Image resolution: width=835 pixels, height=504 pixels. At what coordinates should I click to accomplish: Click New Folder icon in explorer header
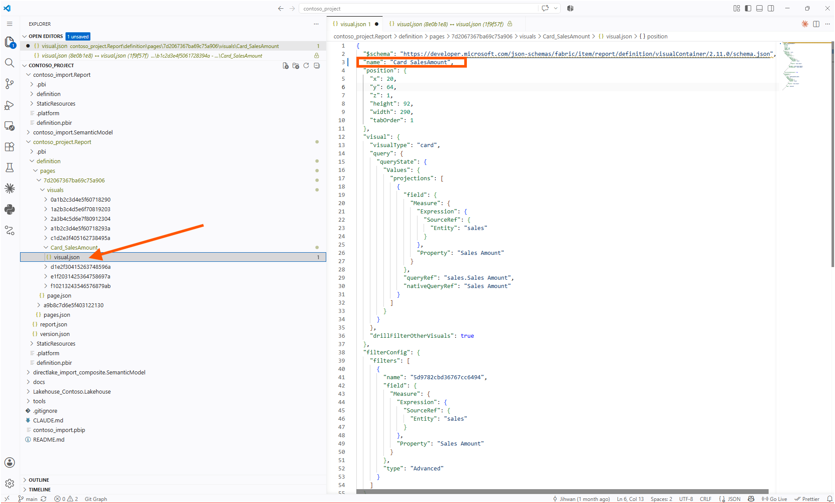point(296,65)
